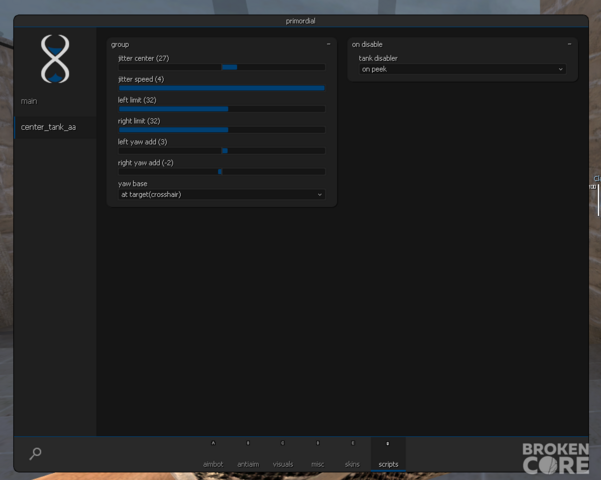601x480 pixels.
Task: Open the skins tab
Action: [x=352, y=464]
